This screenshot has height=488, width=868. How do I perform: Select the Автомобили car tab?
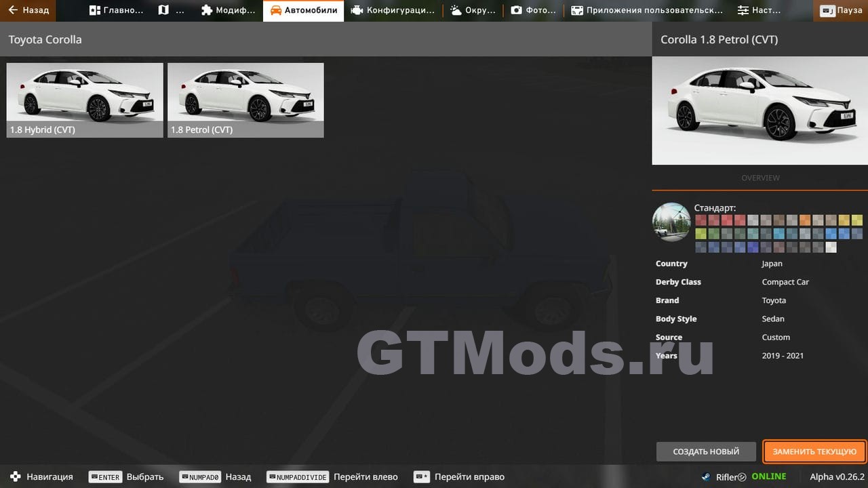(x=303, y=10)
